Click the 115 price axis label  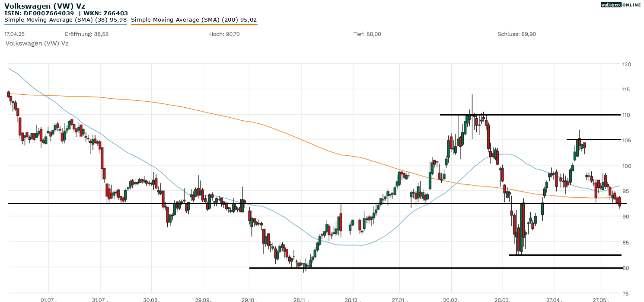[627, 90]
